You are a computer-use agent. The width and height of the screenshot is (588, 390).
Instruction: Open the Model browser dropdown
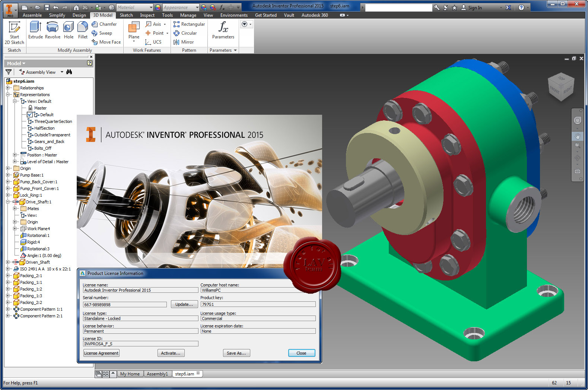[x=16, y=63]
